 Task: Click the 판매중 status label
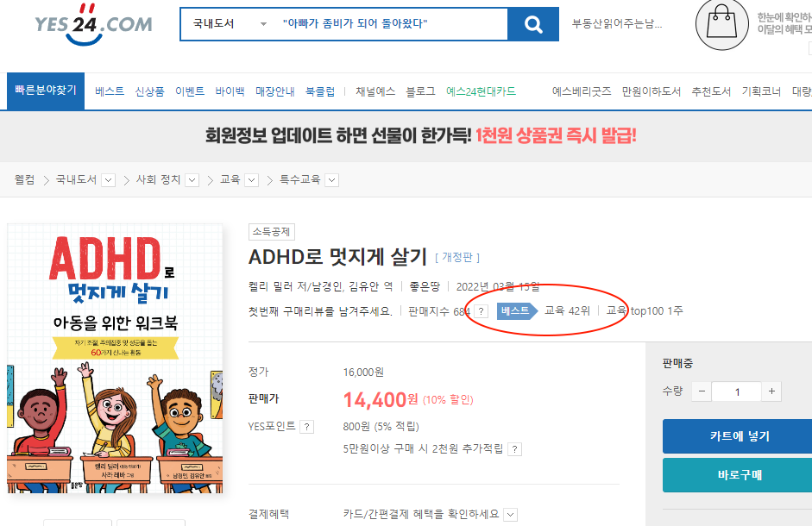click(677, 363)
